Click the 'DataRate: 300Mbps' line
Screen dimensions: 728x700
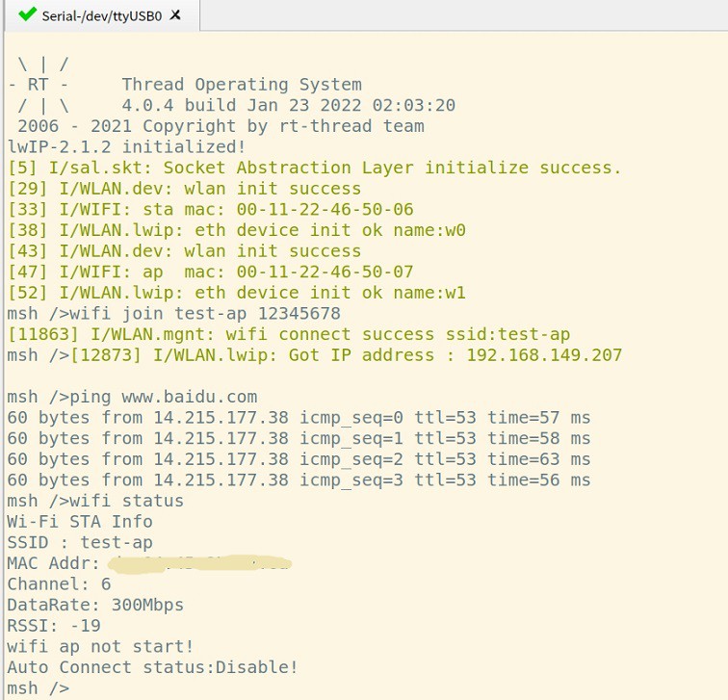pos(95,605)
